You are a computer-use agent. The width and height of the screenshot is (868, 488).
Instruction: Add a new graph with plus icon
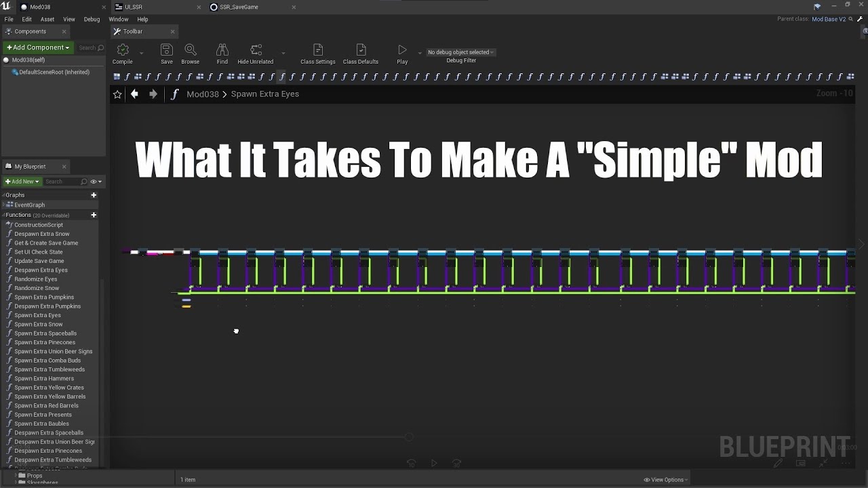[x=94, y=195]
